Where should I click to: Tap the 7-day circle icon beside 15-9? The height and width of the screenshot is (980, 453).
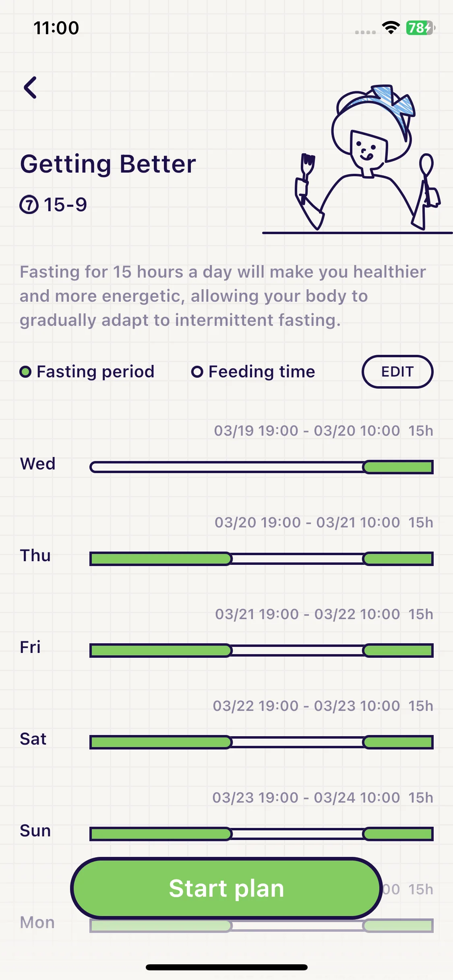tap(29, 205)
